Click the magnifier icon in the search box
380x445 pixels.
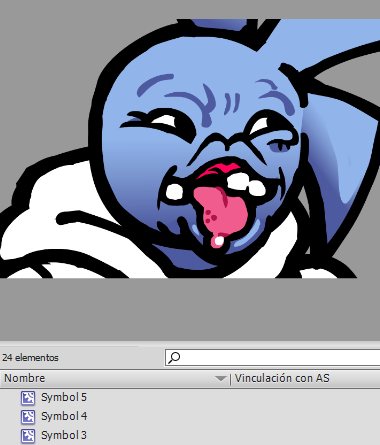point(174,358)
